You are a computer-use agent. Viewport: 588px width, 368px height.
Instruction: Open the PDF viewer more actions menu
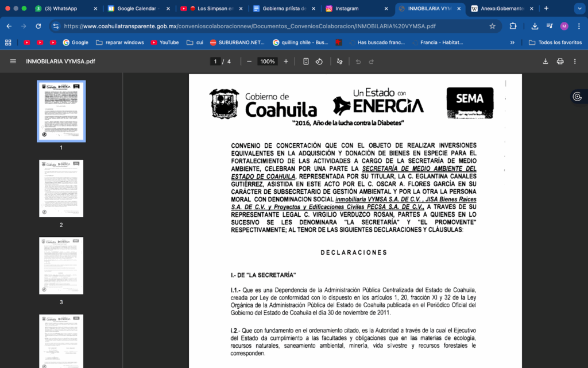click(575, 62)
